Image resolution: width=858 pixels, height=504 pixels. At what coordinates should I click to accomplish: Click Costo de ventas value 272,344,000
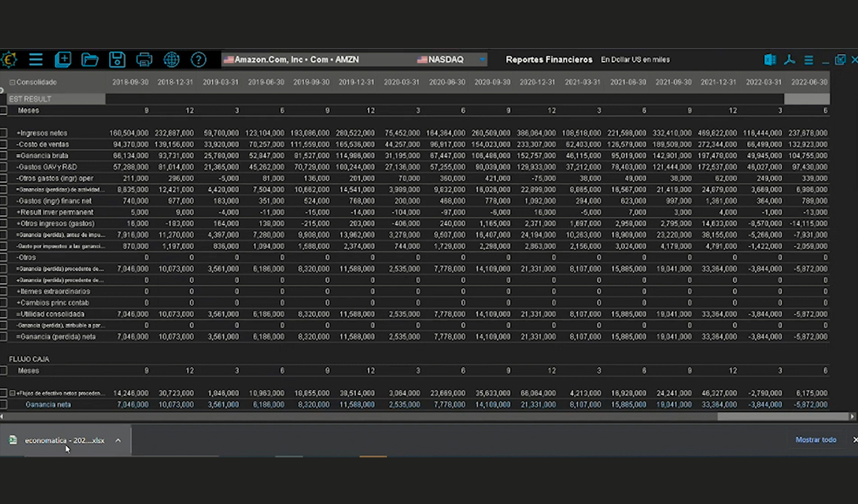pos(719,144)
